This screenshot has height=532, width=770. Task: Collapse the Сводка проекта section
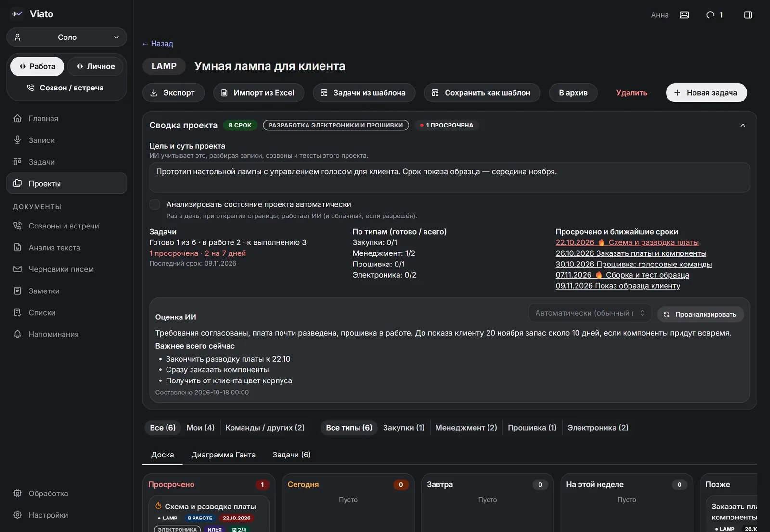point(743,125)
